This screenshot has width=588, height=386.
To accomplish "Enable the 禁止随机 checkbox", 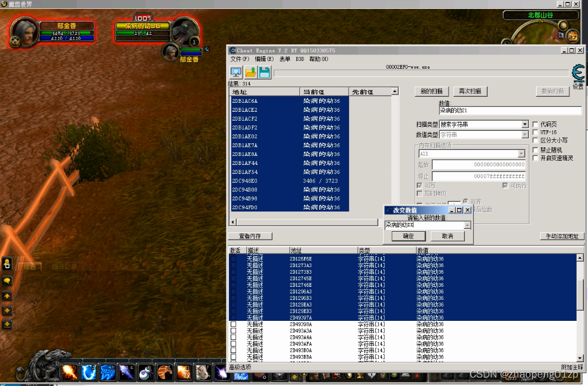I will [x=535, y=149].
